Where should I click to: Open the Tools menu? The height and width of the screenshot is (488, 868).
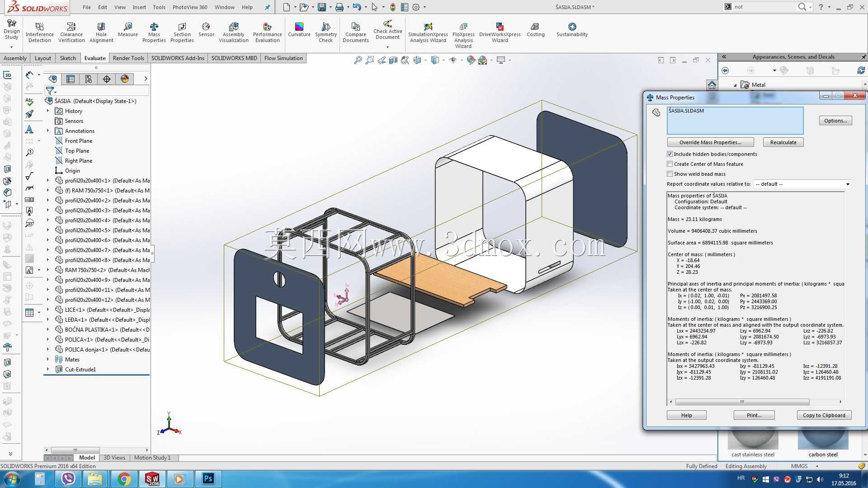(159, 7)
